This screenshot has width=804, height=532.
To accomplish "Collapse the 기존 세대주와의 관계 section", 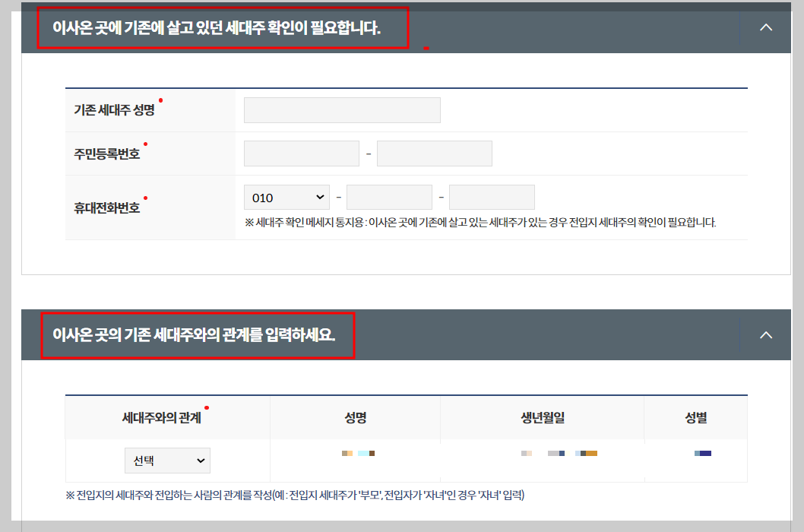I will (766, 334).
